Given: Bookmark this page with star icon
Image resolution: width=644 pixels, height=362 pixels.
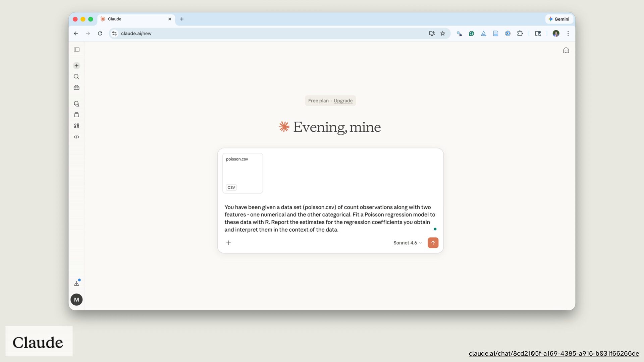Looking at the screenshot, I should (443, 34).
